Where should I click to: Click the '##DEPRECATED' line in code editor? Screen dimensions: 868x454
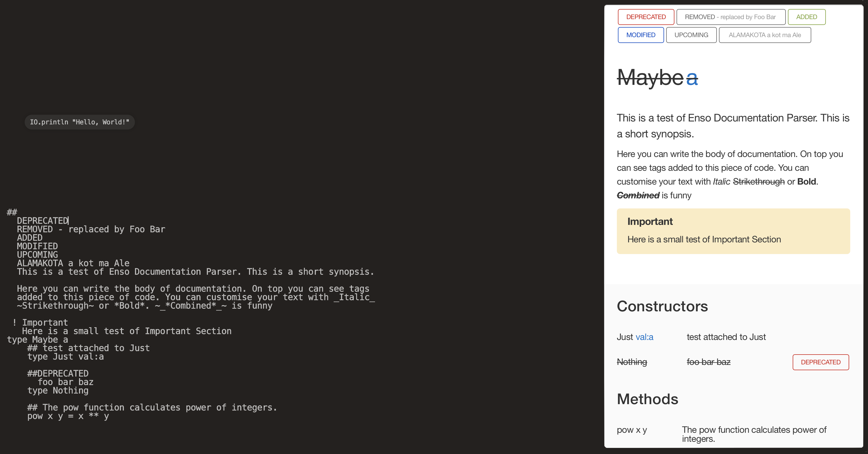coord(58,373)
